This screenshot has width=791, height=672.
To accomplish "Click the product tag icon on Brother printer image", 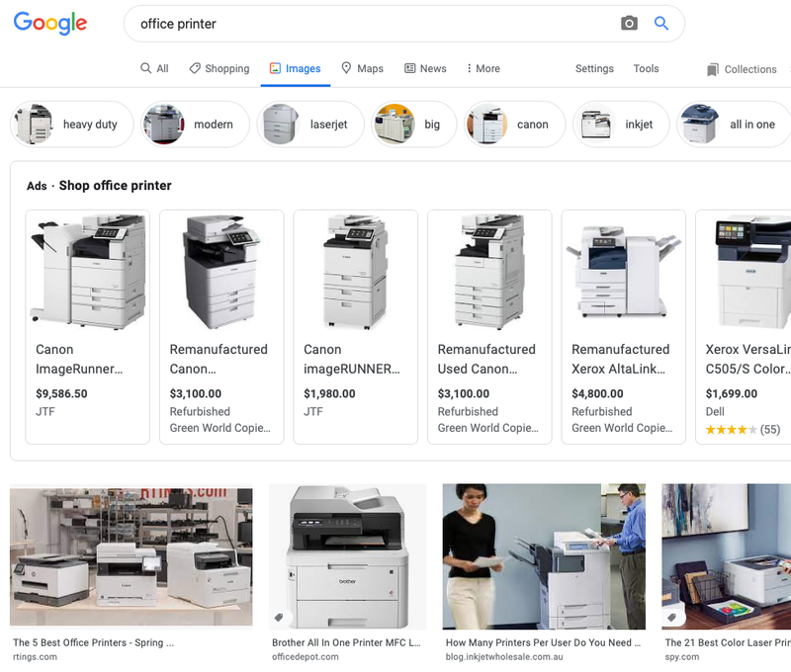I will click(279, 617).
